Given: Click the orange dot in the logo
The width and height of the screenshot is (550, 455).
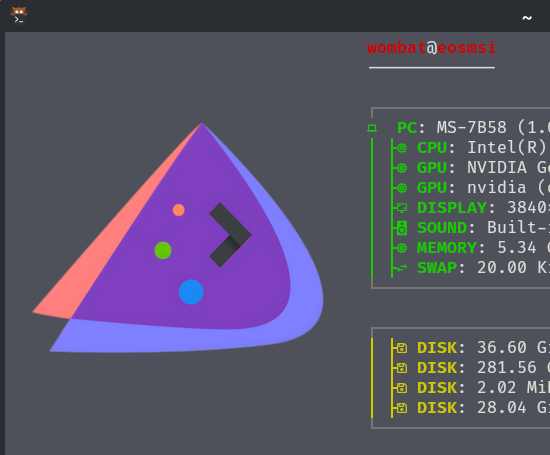Looking at the screenshot, I should point(179,210).
